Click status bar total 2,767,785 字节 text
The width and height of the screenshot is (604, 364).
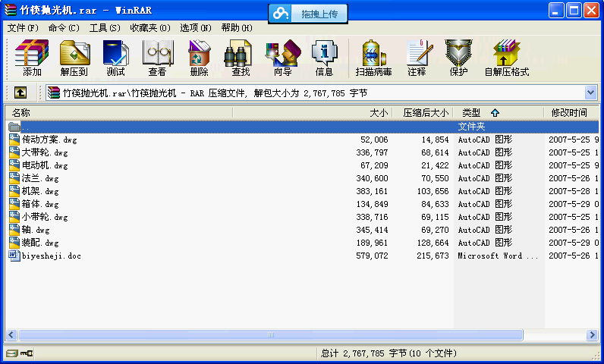pos(389,353)
